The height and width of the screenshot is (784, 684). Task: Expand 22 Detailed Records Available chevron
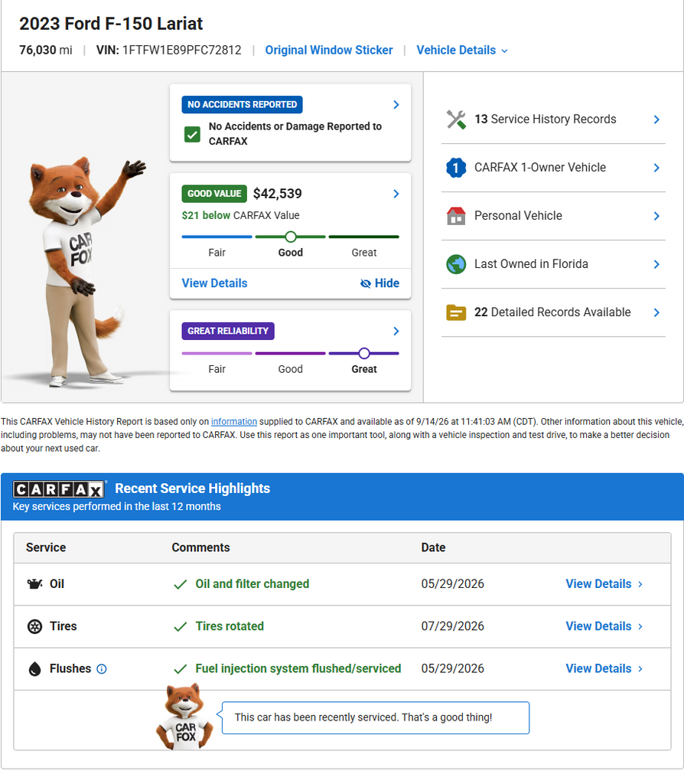(656, 312)
